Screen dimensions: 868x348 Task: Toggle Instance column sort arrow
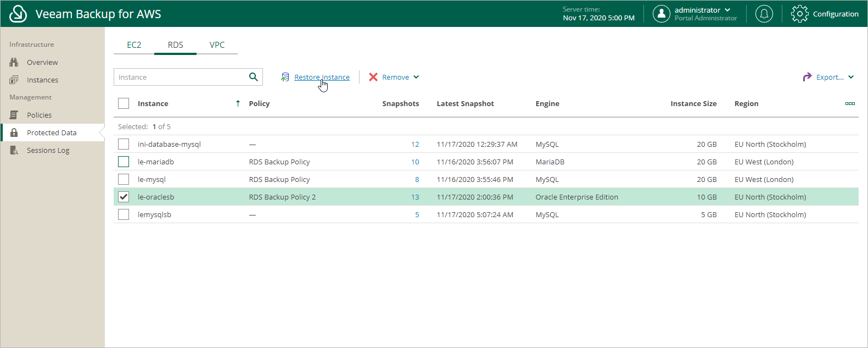coord(238,103)
